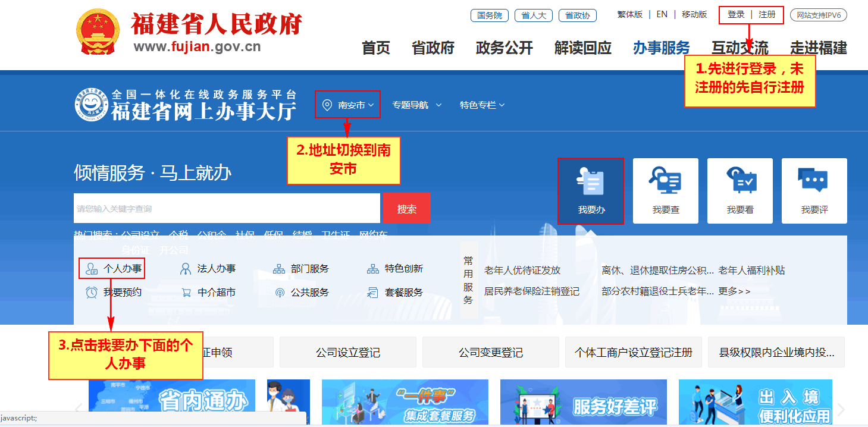Image resolution: width=868 pixels, height=427 pixels.
Task: Open the 国务院 link button
Action: 490,15
